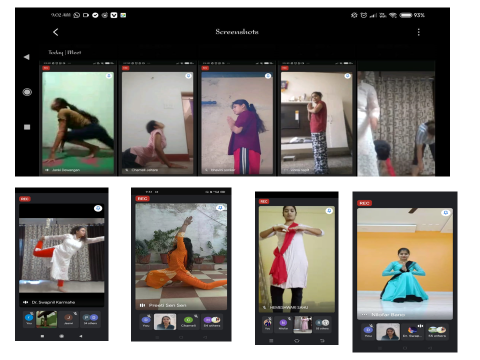Select the Chameli participant tile
This screenshot has width=480, height=360.
click(188, 322)
